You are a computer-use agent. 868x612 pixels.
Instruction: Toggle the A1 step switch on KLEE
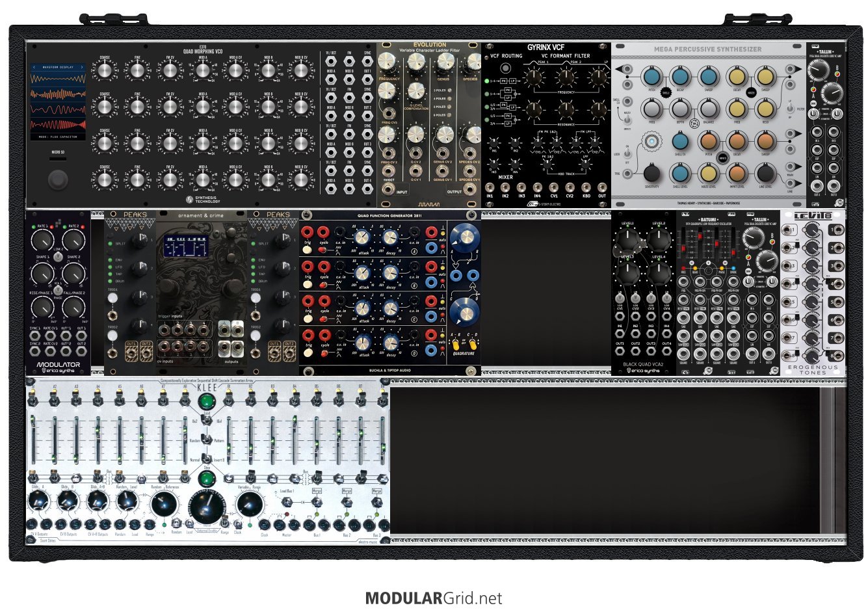(33, 401)
